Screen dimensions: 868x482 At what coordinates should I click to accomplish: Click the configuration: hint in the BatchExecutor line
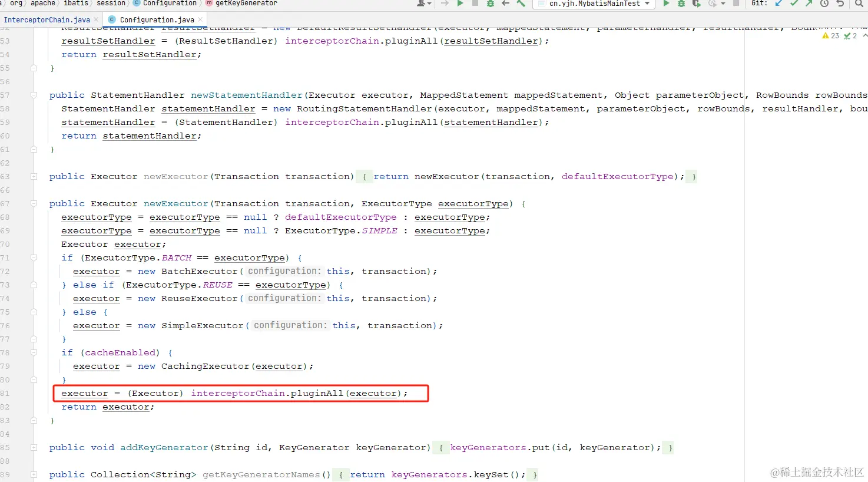(285, 271)
